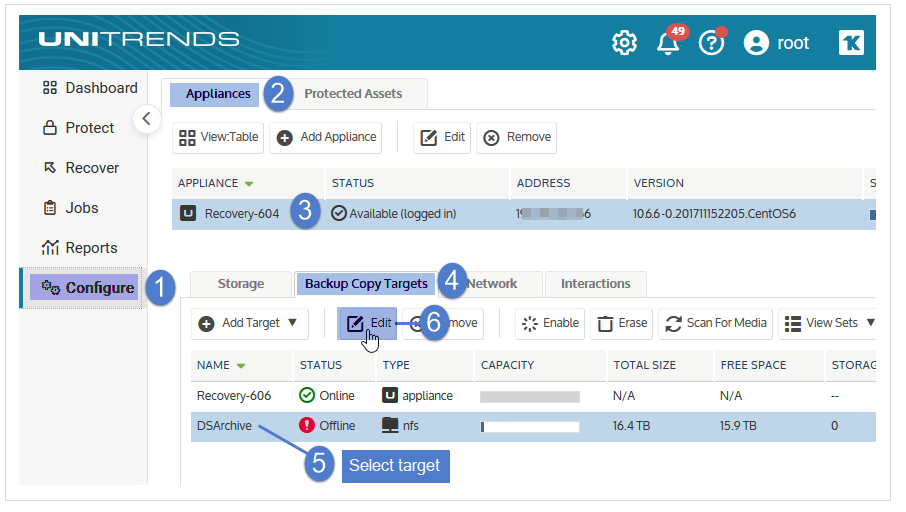Select the DSArchive target name
This screenshot has width=906, height=512.
pyautogui.click(x=224, y=426)
